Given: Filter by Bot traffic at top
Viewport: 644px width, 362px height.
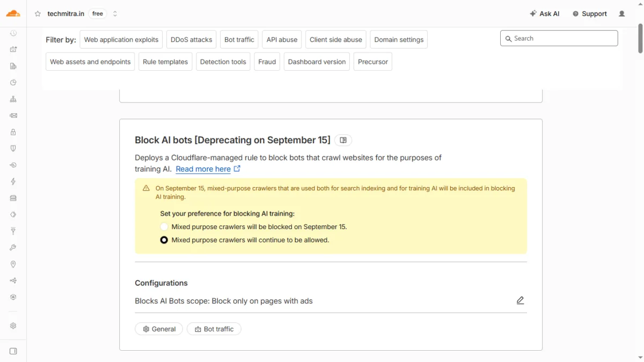Looking at the screenshot, I should pos(239,40).
